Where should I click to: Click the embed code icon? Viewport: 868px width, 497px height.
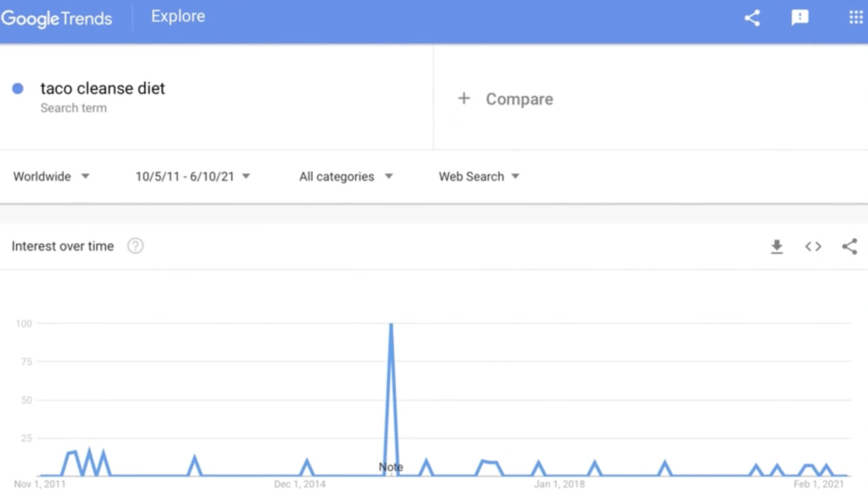[x=813, y=247]
